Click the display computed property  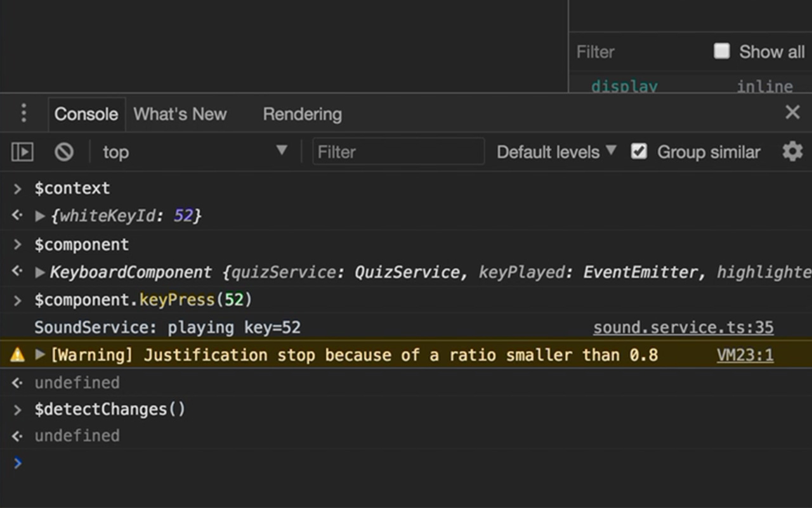[624, 86]
